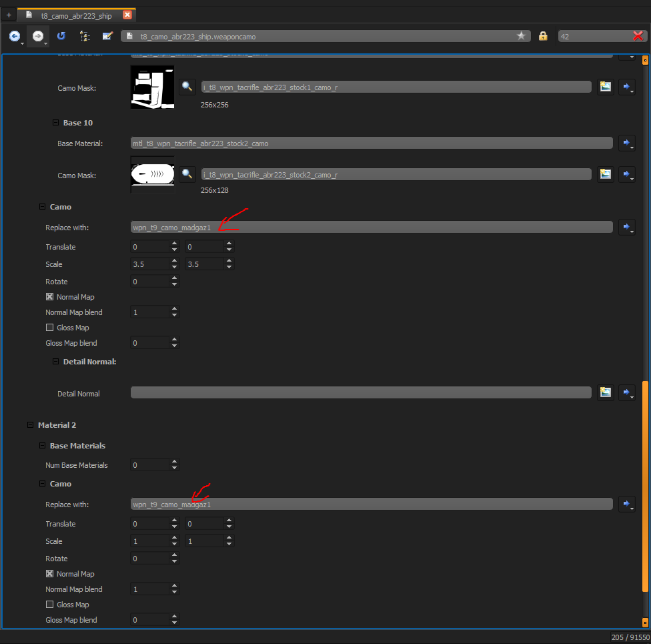Select the t8_camo_abr223_ship tab
The height and width of the screenshot is (644, 651).
76,16
